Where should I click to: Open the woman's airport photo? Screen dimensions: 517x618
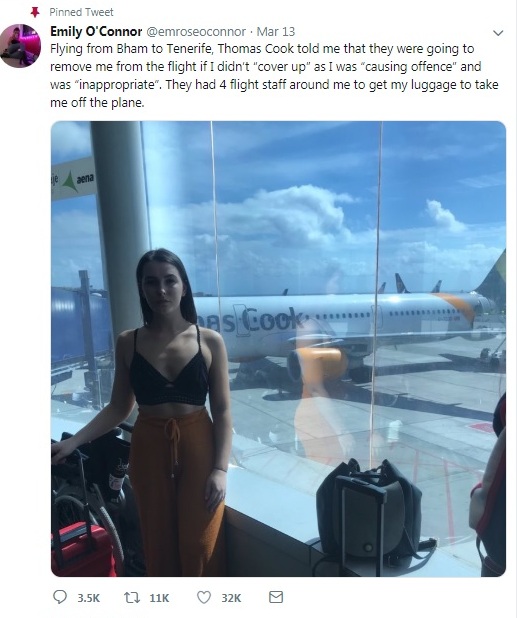click(x=278, y=349)
